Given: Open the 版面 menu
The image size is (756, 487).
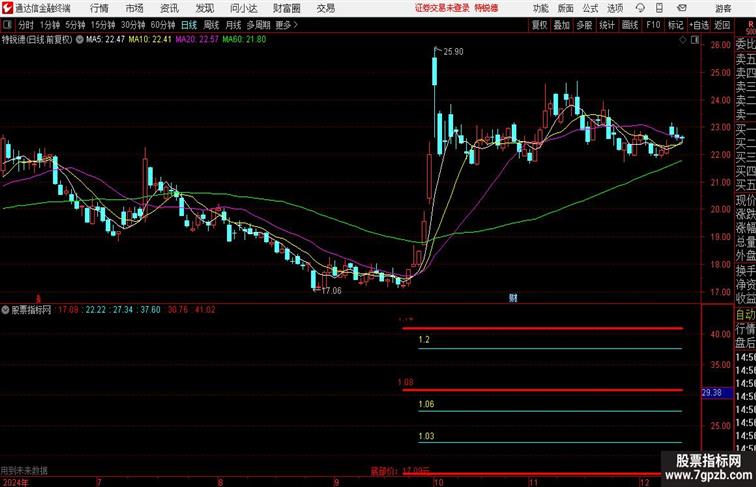Looking at the screenshot, I should tap(566, 8).
